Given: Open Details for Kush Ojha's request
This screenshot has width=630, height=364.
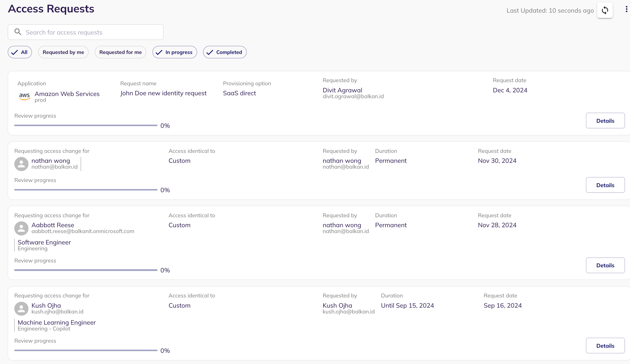Looking at the screenshot, I should tap(605, 346).
